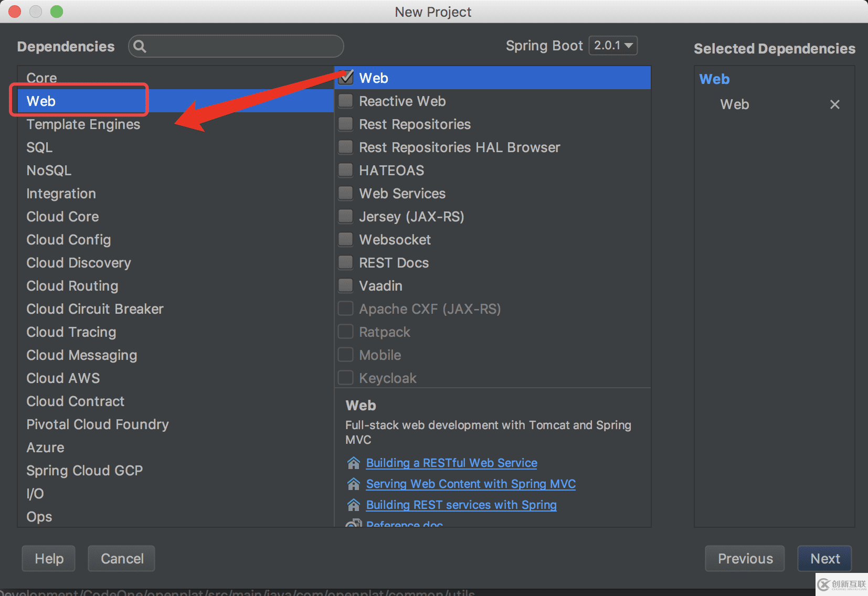868x596 pixels.
Task: Click home icon beside Building REST services link
Action: [x=354, y=505]
